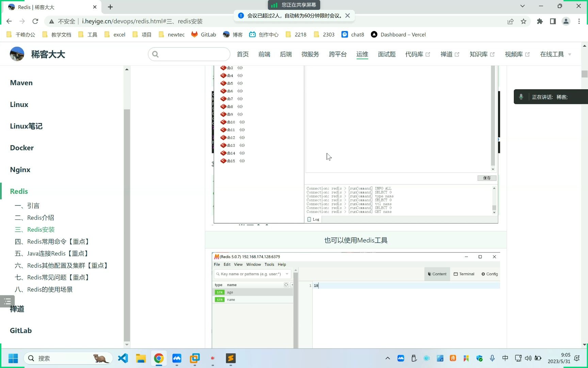Click the 保存 button in Redis client

point(487,178)
